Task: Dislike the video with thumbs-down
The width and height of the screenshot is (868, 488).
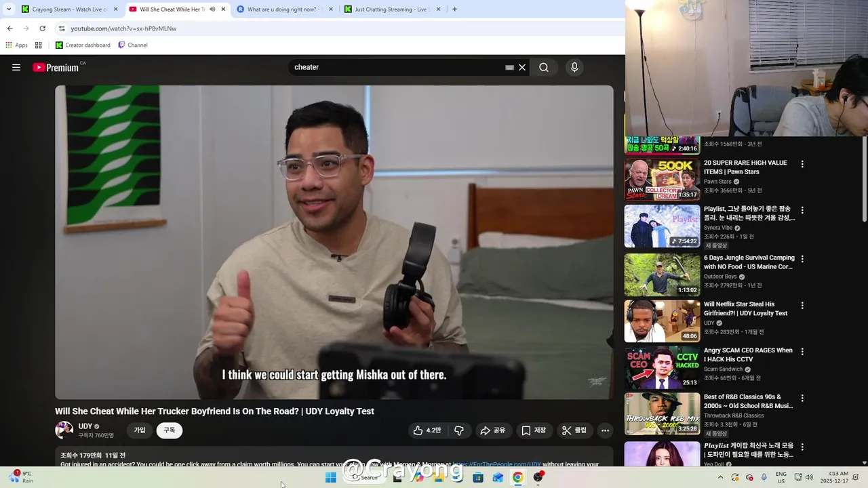Action: (459, 430)
